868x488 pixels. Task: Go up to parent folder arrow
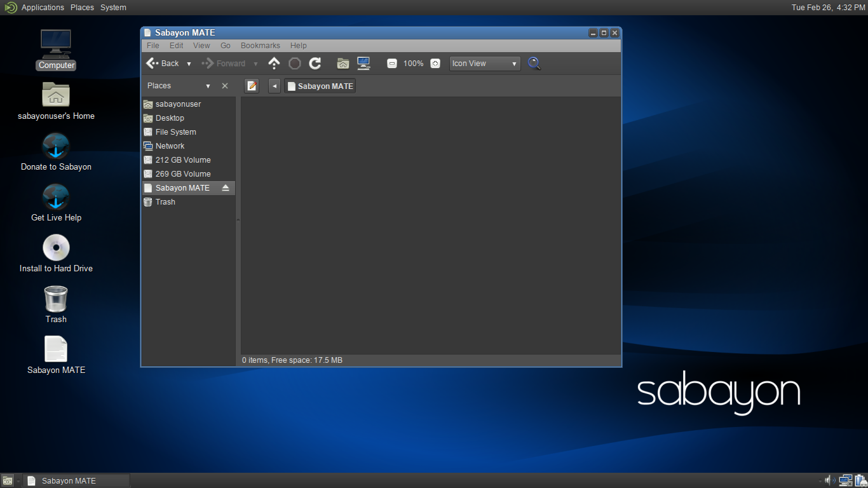click(274, 64)
